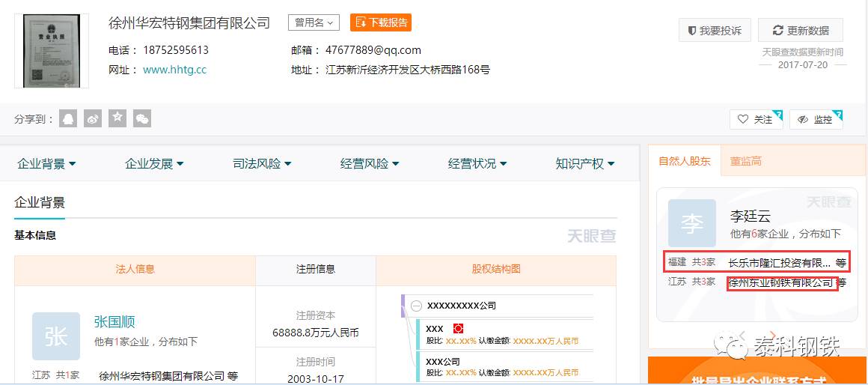Click company title 徐州华宏特钢集团有限公司
This screenshot has width=868, height=385.
[189, 22]
